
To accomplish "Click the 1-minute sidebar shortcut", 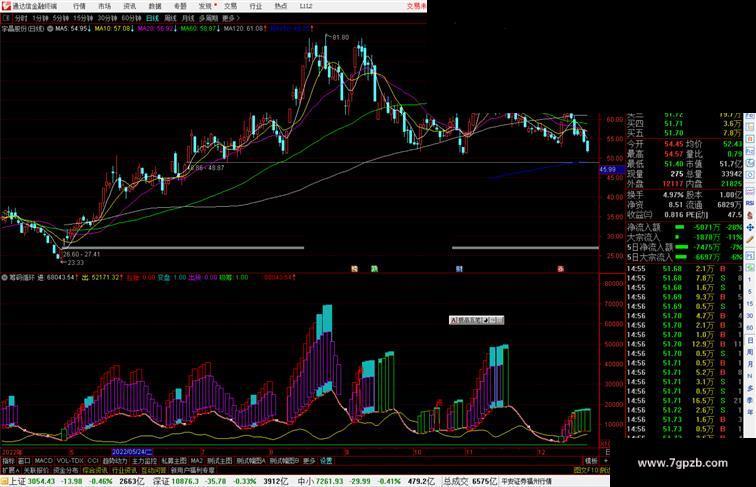I will (750, 280).
